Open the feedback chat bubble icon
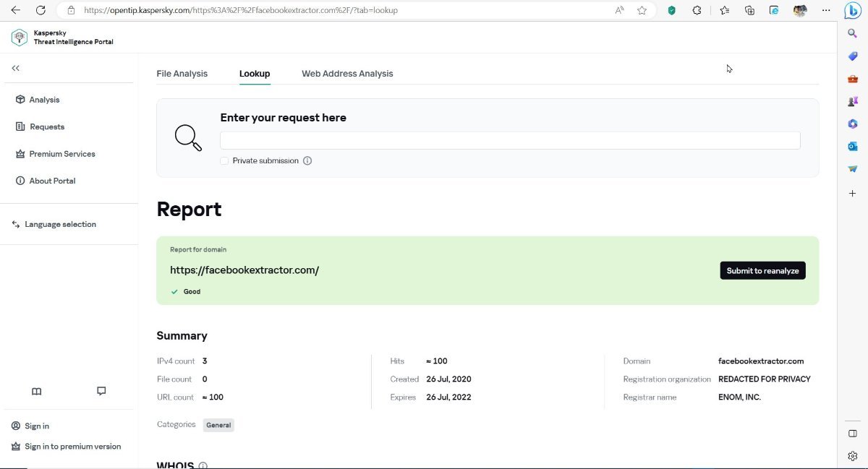 (x=101, y=391)
